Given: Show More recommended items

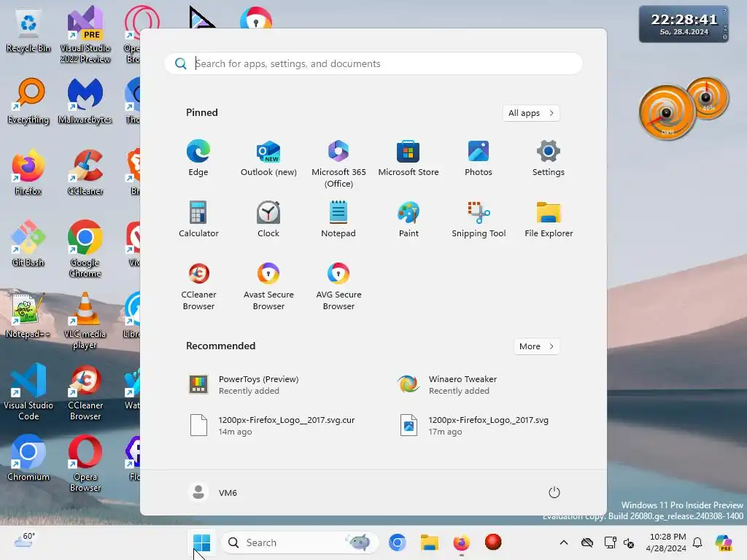Looking at the screenshot, I should (x=536, y=346).
